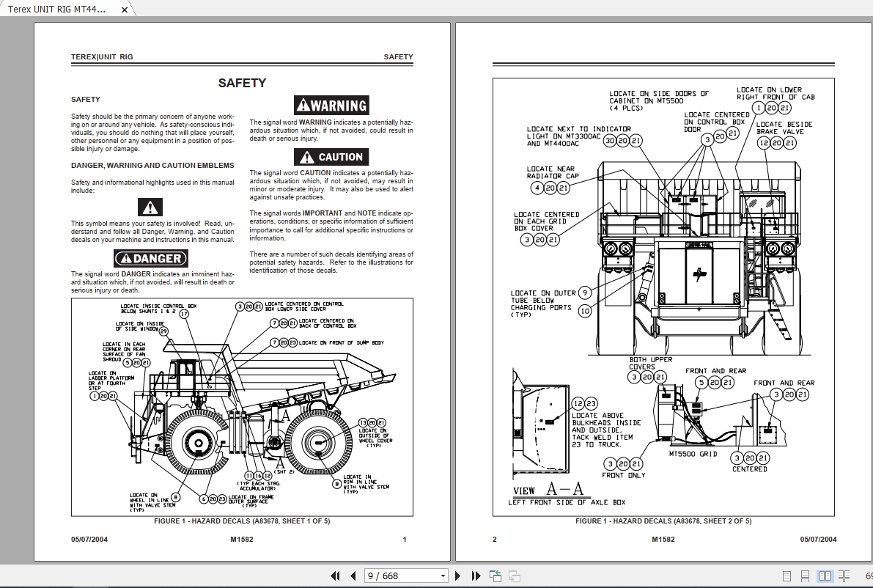Click the safety alert triangle symbol
The image size is (873, 588).
[x=150, y=207]
